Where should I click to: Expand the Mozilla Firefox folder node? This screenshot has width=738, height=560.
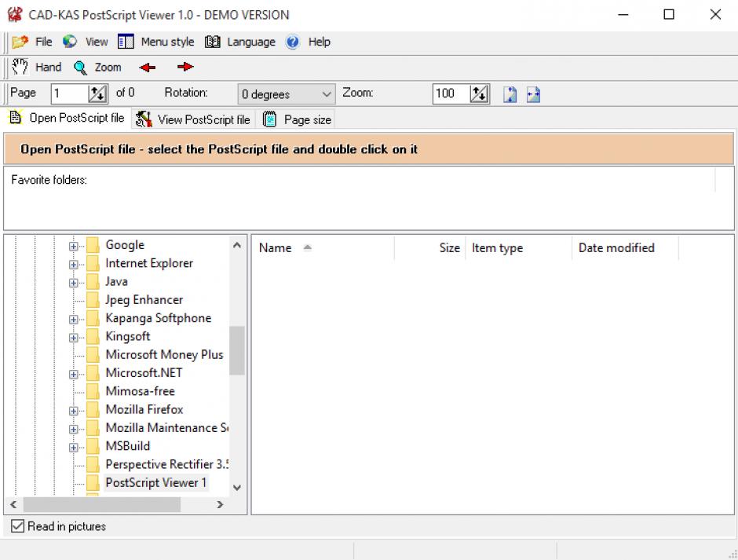point(74,410)
